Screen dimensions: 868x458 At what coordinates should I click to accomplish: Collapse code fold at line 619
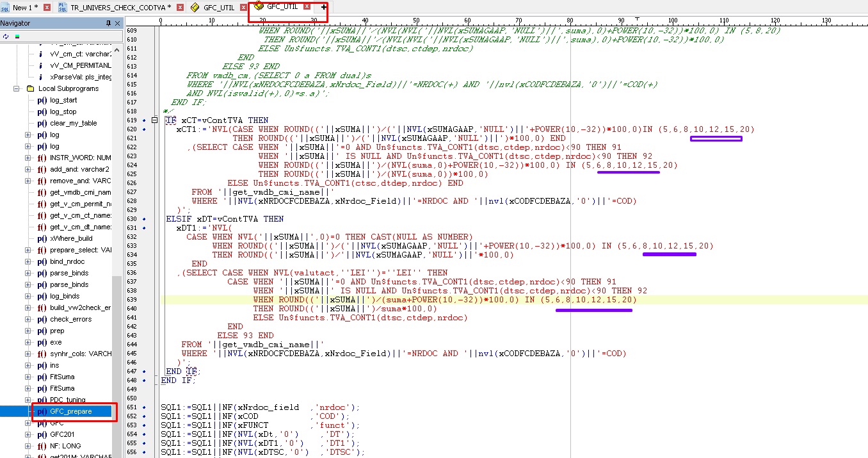(154, 120)
